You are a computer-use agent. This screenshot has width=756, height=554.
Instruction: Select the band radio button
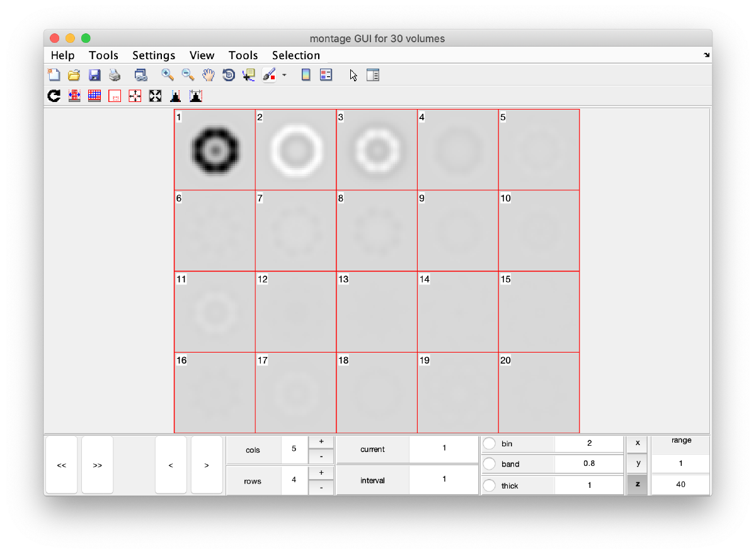(x=489, y=464)
